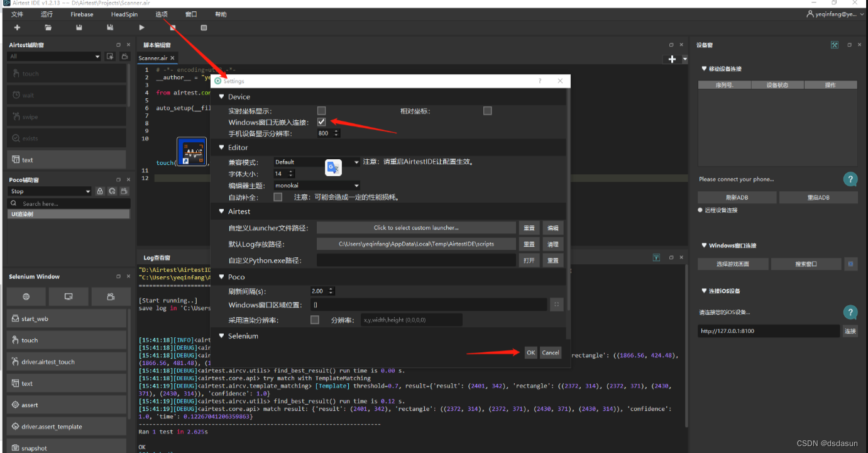Click the Airtest assistant record icon
The height and width of the screenshot is (453, 868).
(125, 57)
